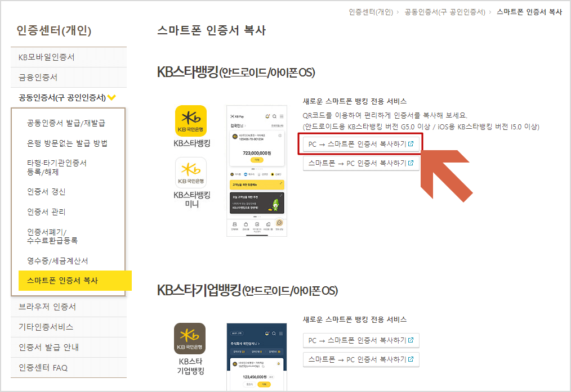Open 브라우저 인증서 sidebar menu
571x392 pixels.
(69, 307)
